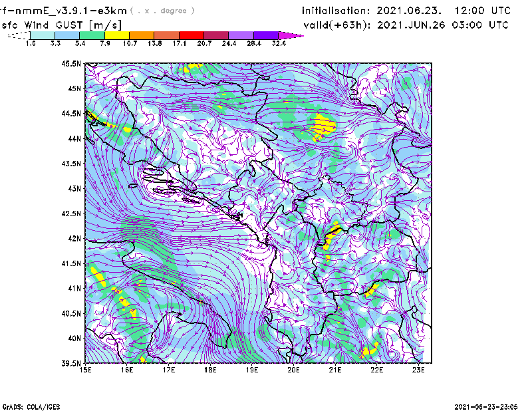The image size is (532, 411).
Task: Click the dashed white arrow at the colorbar start
Action: pyautogui.click(x=19, y=35)
